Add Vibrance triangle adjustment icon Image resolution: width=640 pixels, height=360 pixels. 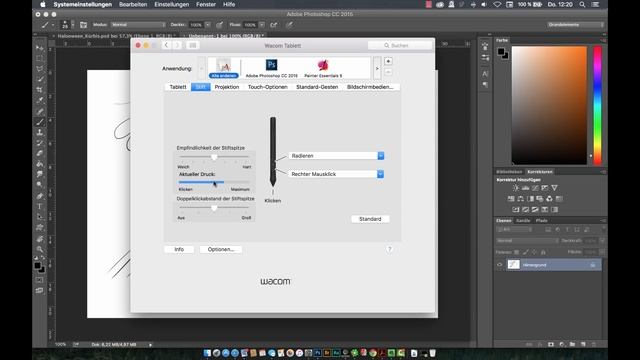tap(554, 188)
